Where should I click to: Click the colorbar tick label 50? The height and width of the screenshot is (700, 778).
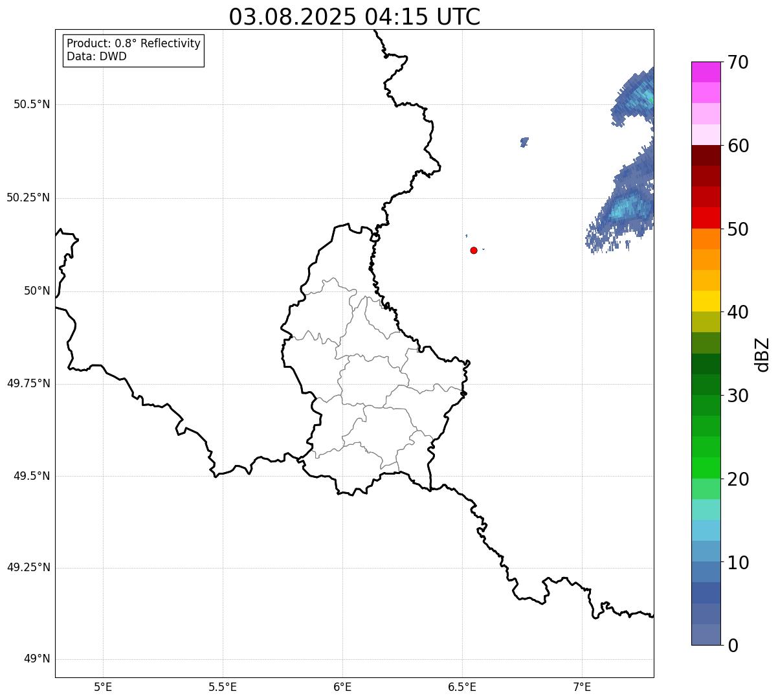(738, 229)
